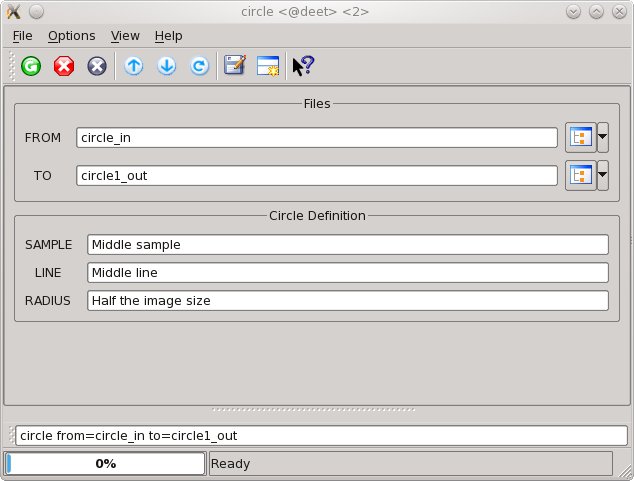Open file browser for TO field

[x=580, y=176]
